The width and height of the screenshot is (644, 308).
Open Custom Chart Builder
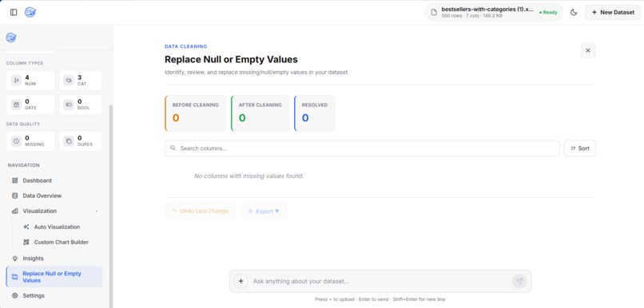pyautogui.click(x=61, y=242)
